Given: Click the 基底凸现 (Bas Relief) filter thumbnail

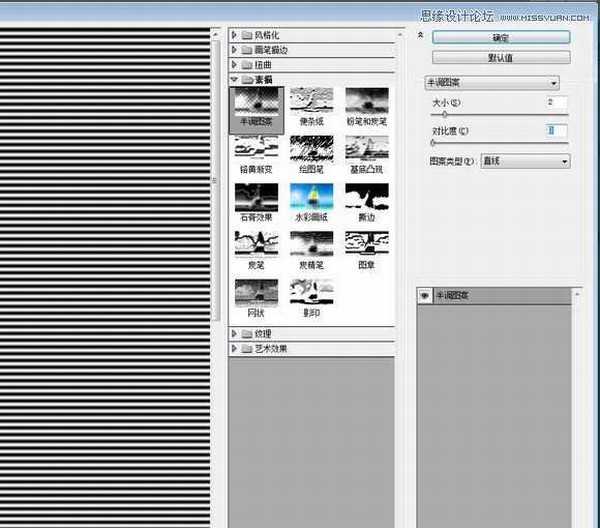Looking at the screenshot, I should tap(366, 149).
